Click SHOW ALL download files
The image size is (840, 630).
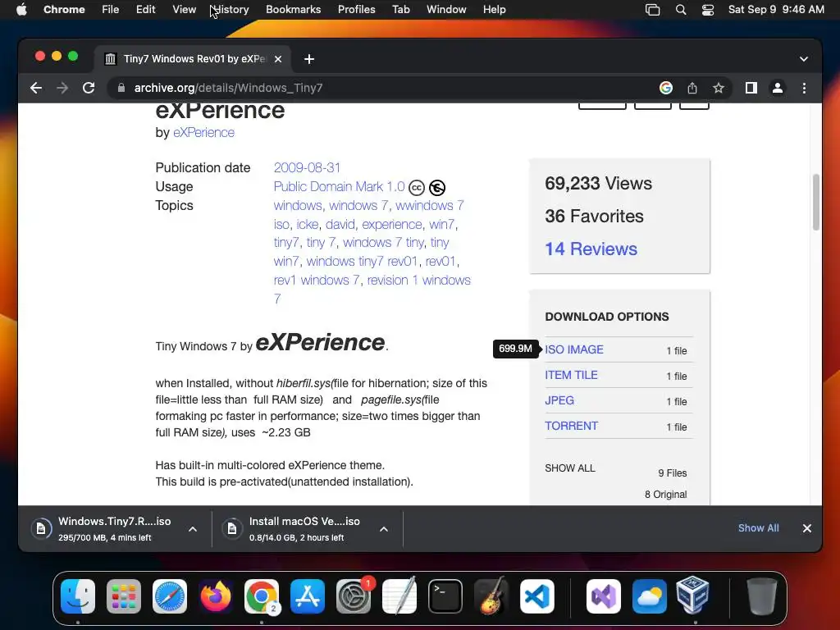(570, 468)
